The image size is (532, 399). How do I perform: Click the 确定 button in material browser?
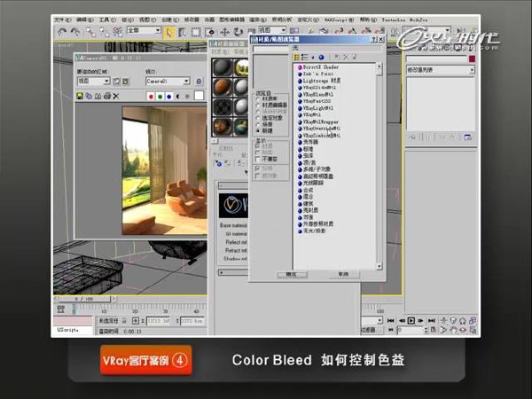pos(292,274)
